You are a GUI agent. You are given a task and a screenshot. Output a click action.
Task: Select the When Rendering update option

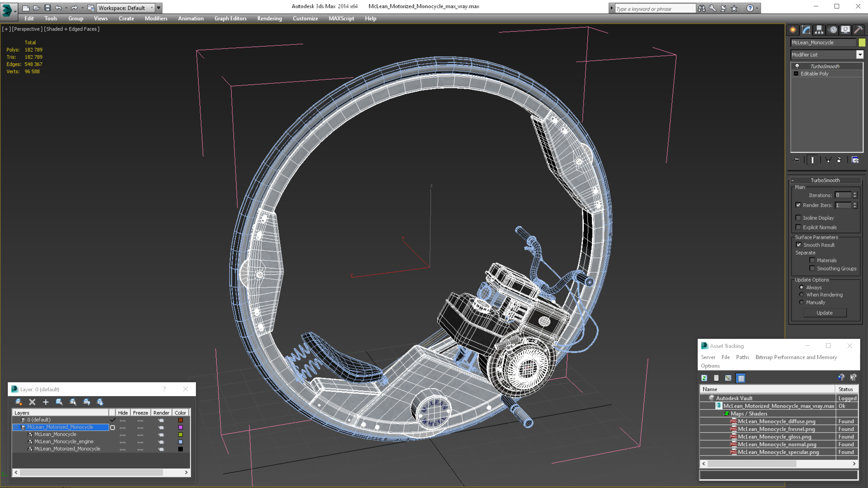tap(801, 295)
